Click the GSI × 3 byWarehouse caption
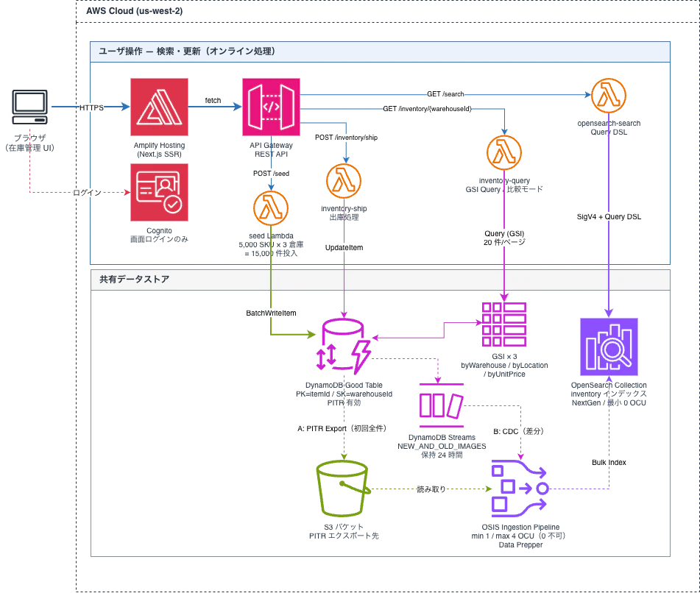700x593 pixels. point(504,366)
